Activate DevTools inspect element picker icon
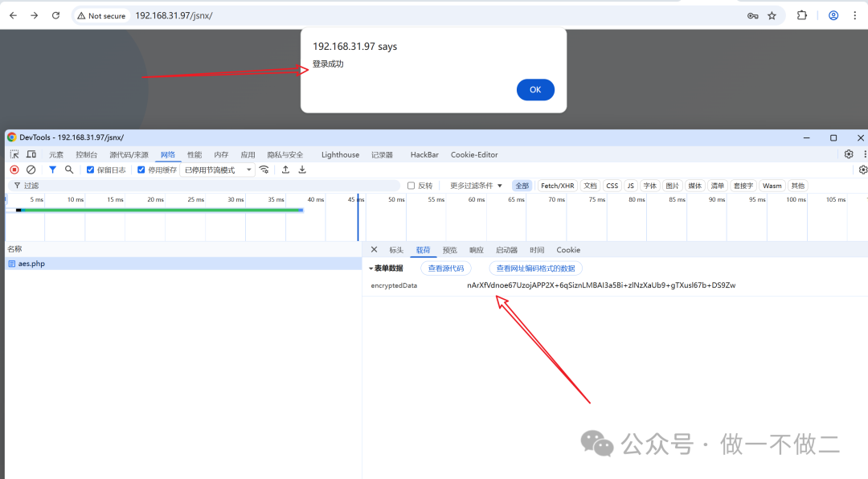The image size is (868, 479). (x=14, y=154)
